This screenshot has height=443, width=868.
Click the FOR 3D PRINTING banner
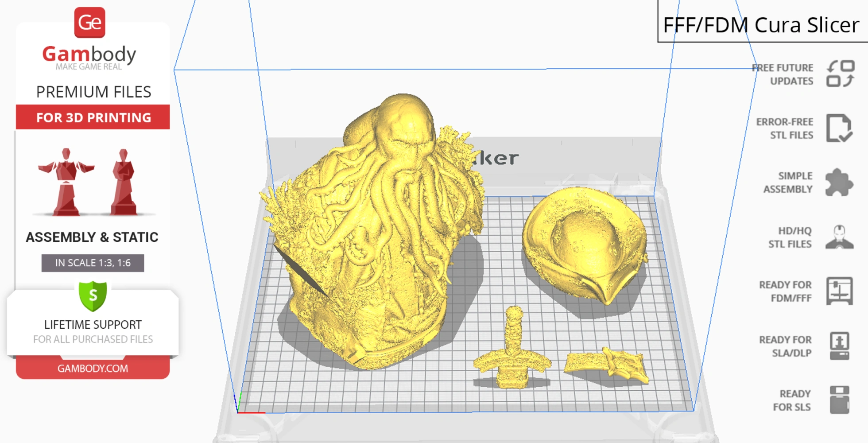click(x=93, y=117)
